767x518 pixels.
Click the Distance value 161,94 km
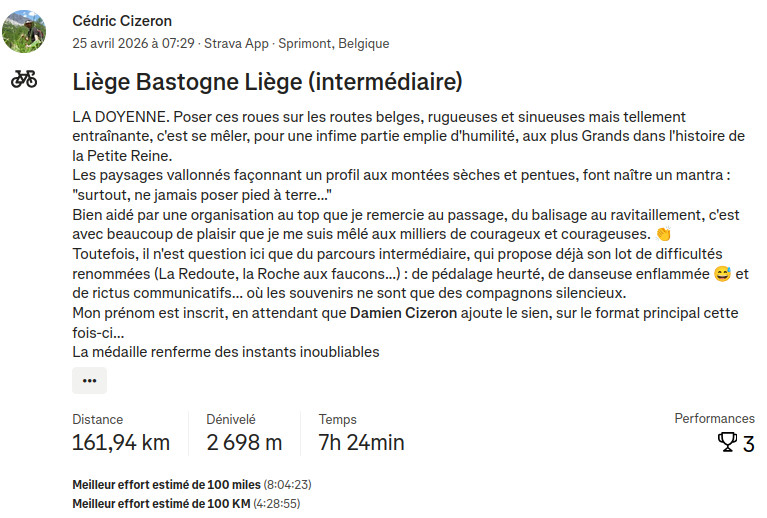pyautogui.click(x=121, y=443)
